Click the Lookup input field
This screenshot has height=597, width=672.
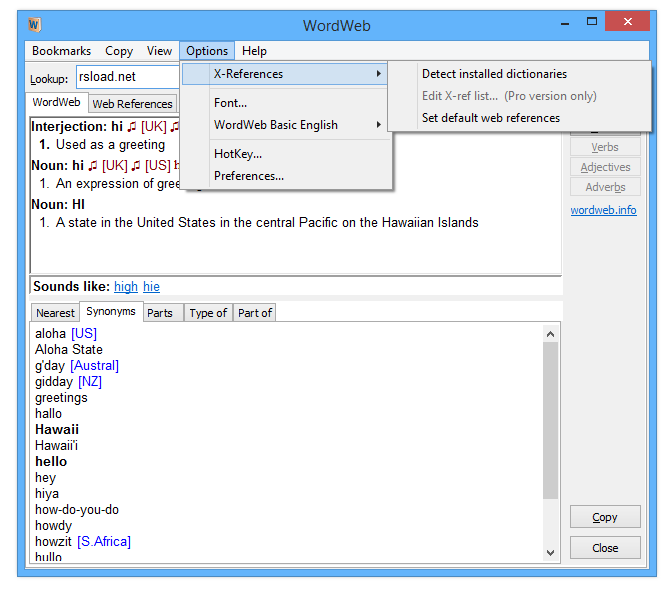(x=128, y=77)
